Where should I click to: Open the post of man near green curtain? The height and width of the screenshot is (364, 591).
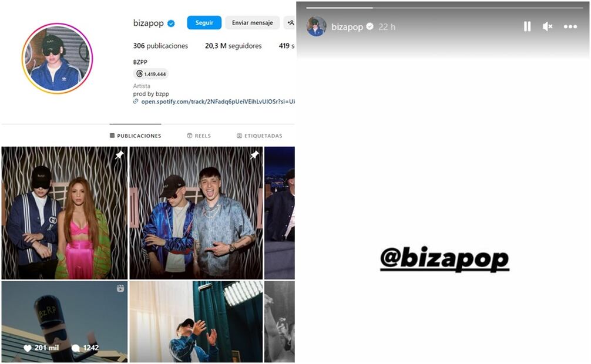196,321
